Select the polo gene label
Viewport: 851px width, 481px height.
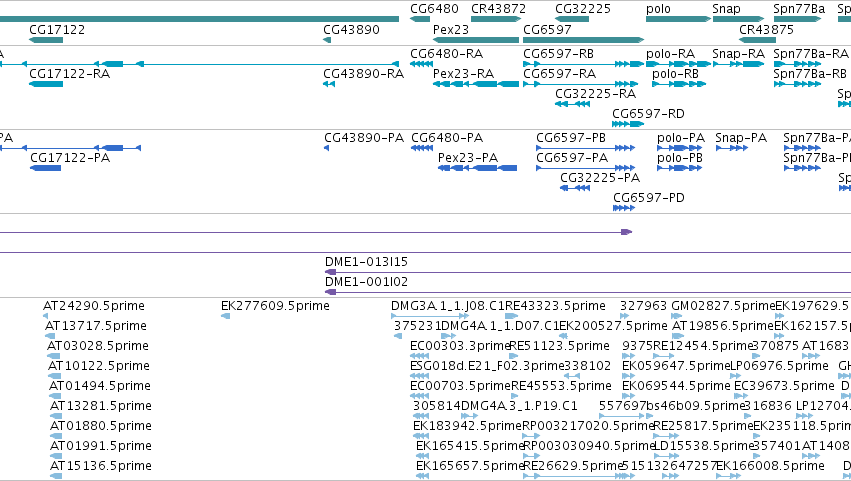(658, 9)
